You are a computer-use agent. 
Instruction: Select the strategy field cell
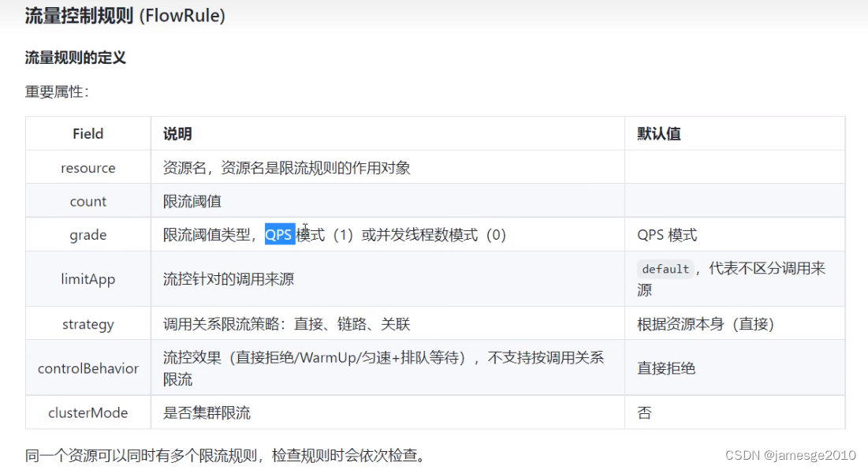88,324
